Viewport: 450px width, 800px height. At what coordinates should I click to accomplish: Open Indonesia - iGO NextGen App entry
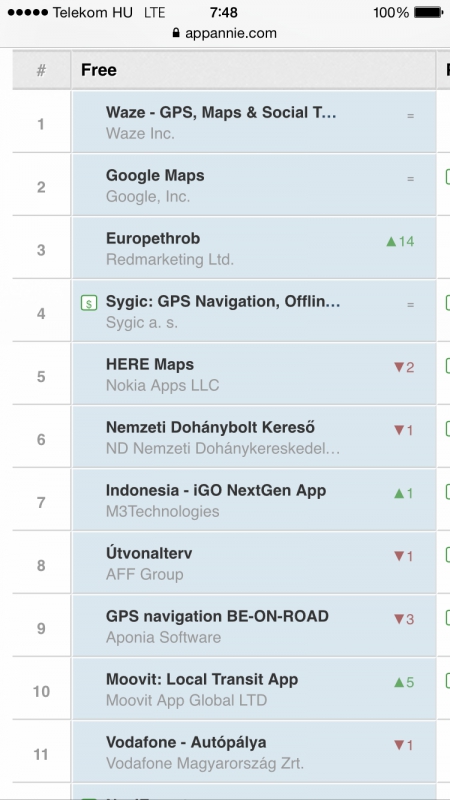coord(216,490)
